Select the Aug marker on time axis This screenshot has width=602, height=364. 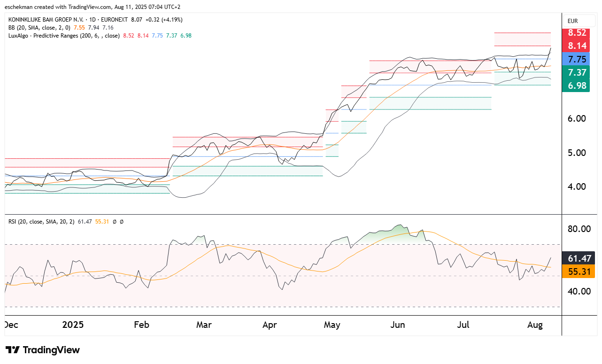pyautogui.click(x=535, y=325)
